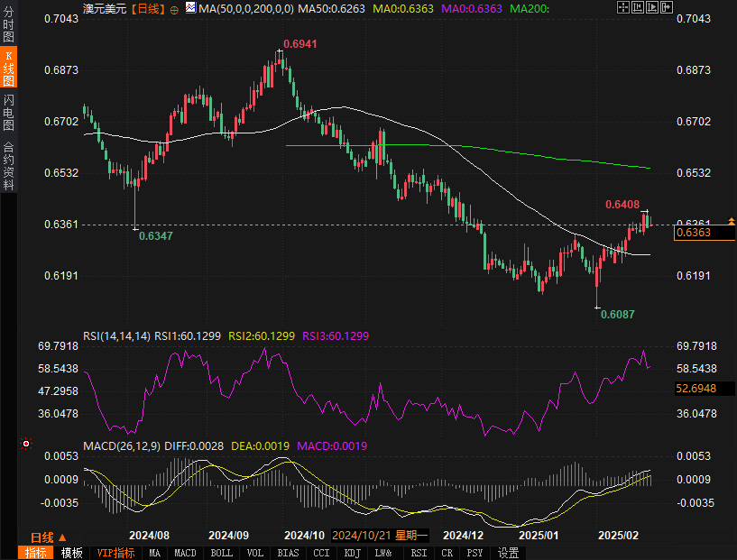Click the 2024/09 date label on time axis
The width and height of the screenshot is (737, 560).
pyautogui.click(x=228, y=535)
